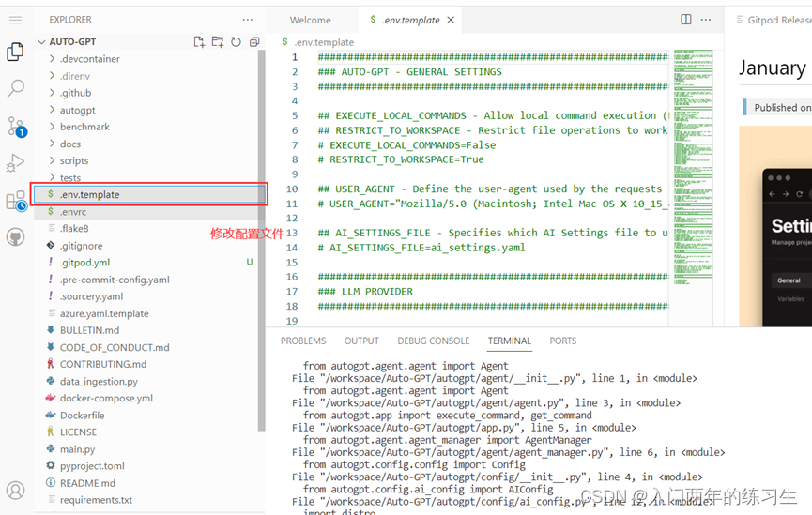Viewport: 812px width, 515px height.
Task: Open the Search view in activity bar
Action: (x=16, y=88)
